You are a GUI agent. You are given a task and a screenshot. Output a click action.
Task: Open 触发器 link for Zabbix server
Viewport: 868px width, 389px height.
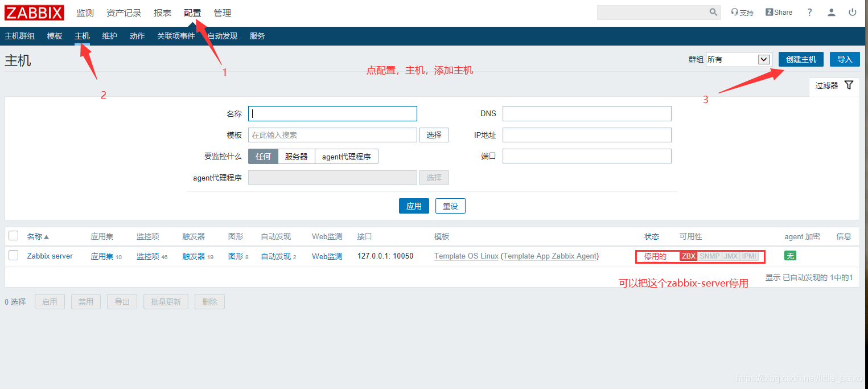194,256
